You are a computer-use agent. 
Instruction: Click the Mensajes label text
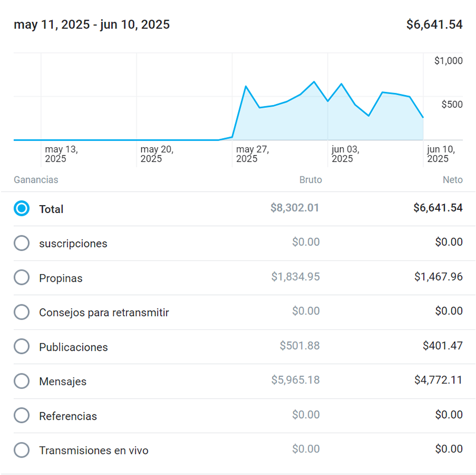(x=63, y=381)
